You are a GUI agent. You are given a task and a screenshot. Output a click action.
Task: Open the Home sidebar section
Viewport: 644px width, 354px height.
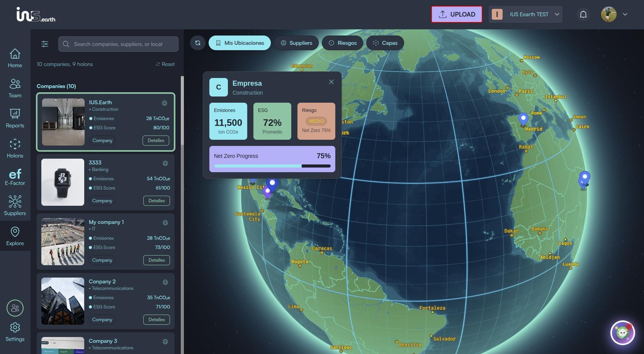click(x=15, y=58)
